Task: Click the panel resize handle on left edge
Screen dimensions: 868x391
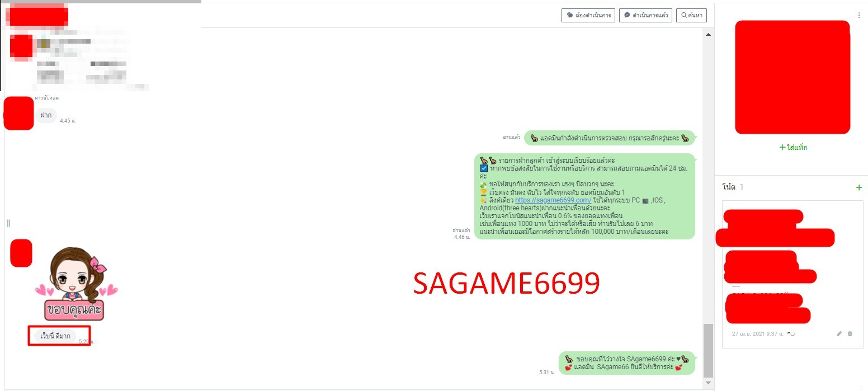Action: point(8,223)
